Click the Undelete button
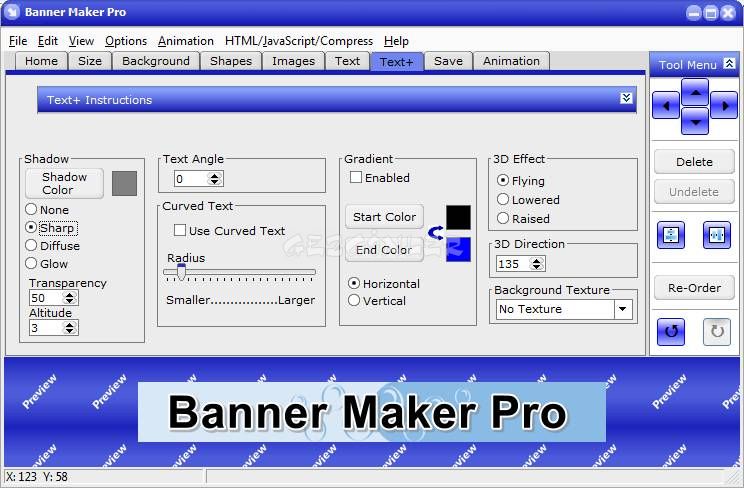This screenshot has width=744, height=488. [694, 192]
